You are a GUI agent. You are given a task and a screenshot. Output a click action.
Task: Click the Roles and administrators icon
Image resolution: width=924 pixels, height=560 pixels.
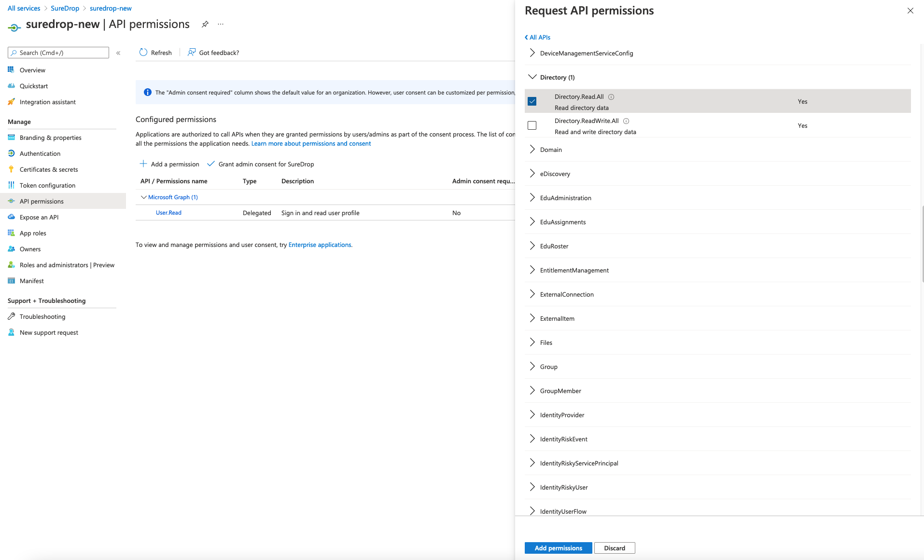[x=11, y=265]
